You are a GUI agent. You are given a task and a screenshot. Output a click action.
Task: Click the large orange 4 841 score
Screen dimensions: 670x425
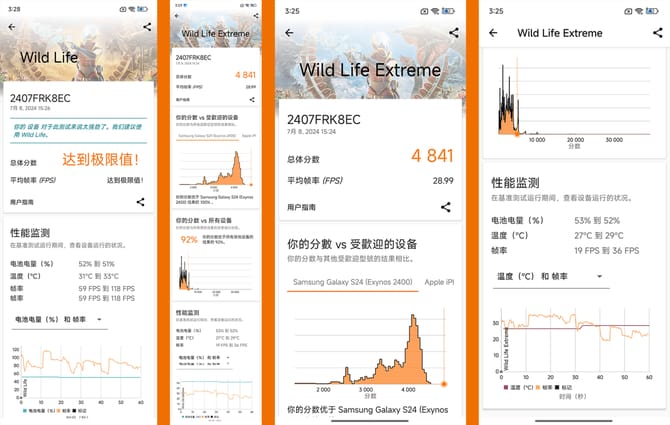(x=431, y=156)
